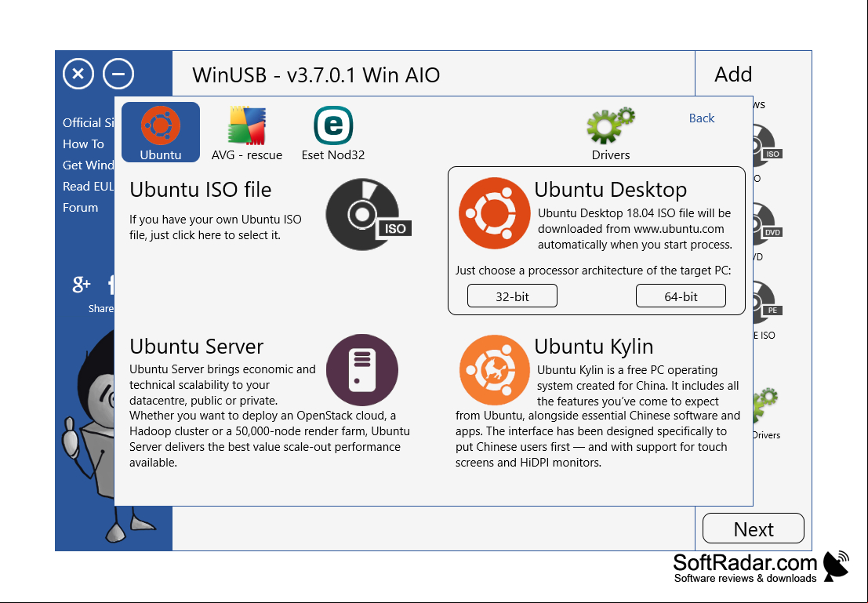Open the Official Site sidebar link
The width and height of the screenshot is (868, 603).
(x=89, y=123)
